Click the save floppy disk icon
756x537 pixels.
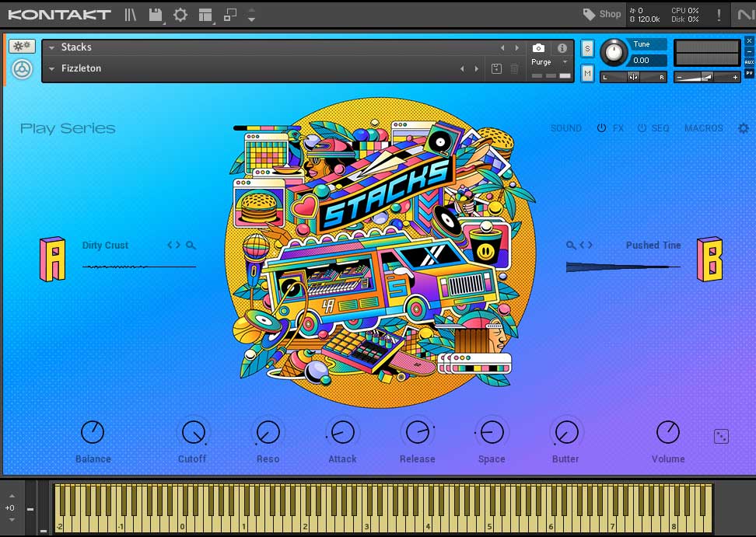156,15
